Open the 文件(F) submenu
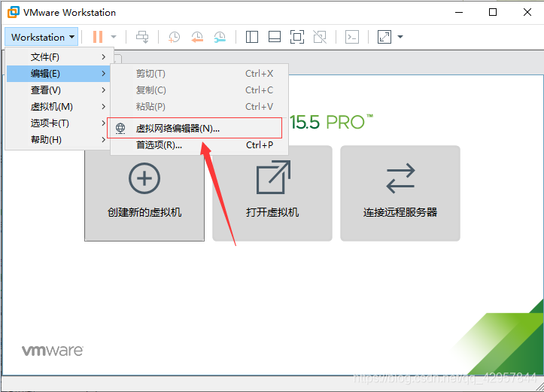This screenshot has width=544, height=392. click(58, 57)
